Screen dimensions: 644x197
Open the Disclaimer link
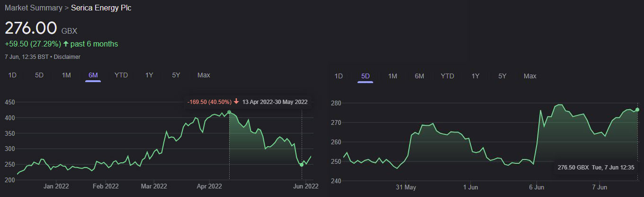[67, 57]
